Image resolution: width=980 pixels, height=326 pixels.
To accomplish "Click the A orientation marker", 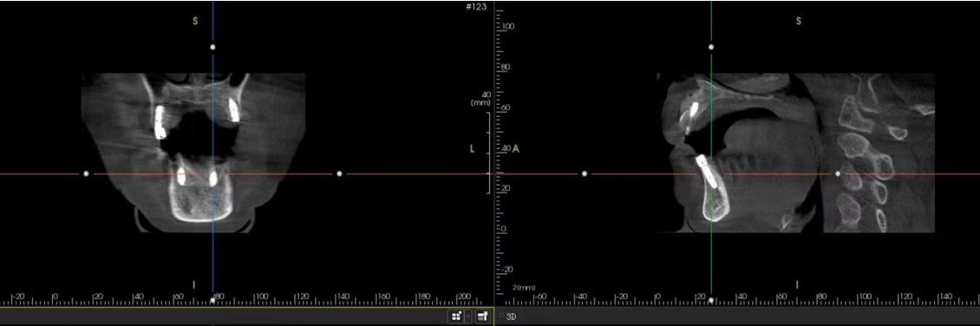I will pyautogui.click(x=516, y=148).
